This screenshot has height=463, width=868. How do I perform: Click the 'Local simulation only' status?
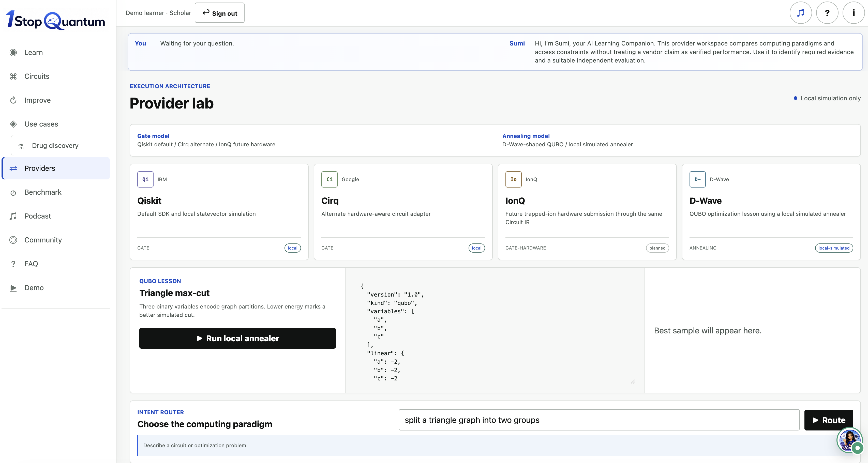coord(827,98)
